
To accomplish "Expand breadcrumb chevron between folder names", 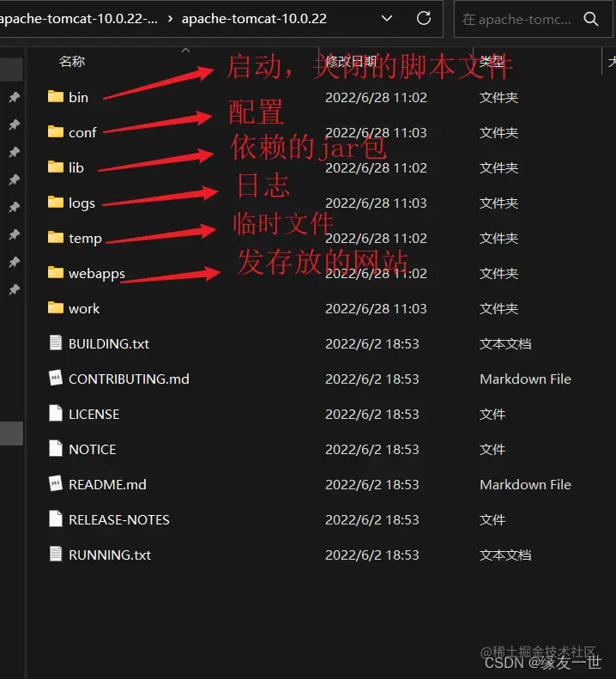I will (x=170, y=19).
